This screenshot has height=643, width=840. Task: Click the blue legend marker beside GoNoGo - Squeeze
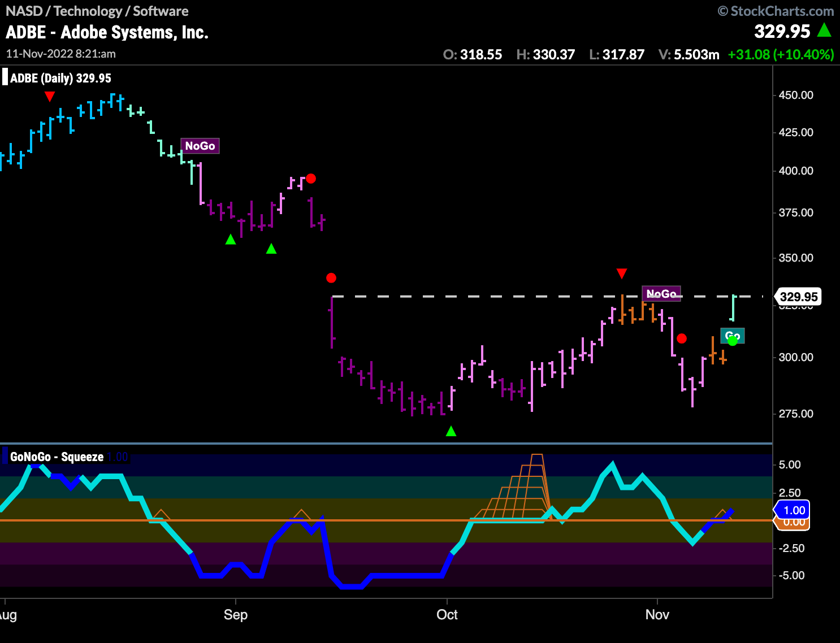point(5,456)
